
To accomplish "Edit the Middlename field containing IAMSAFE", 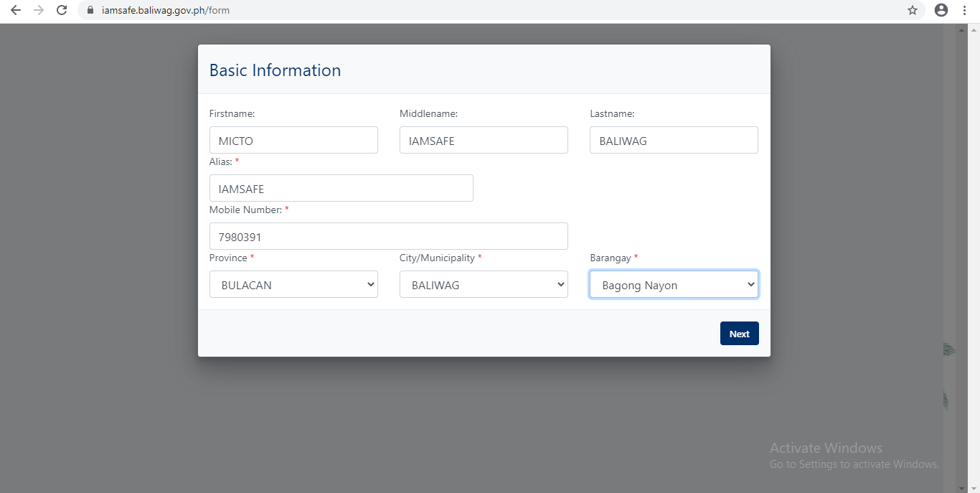I will coord(484,140).
